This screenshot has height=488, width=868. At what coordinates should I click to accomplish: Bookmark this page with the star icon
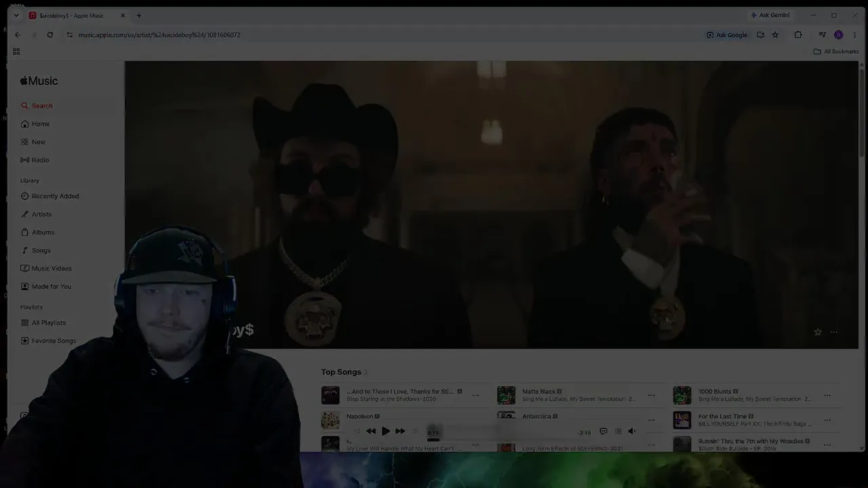775,35
